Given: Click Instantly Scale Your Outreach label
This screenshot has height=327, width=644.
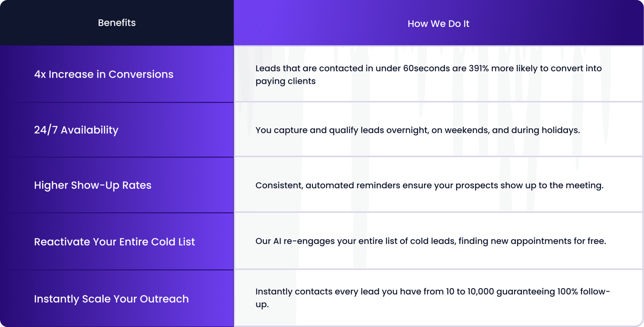Looking at the screenshot, I should [x=111, y=299].
